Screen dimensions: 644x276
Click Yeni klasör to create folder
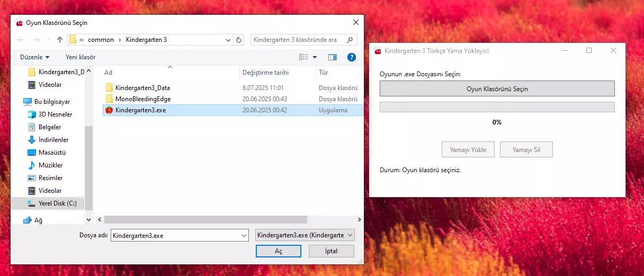coord(80,57)
